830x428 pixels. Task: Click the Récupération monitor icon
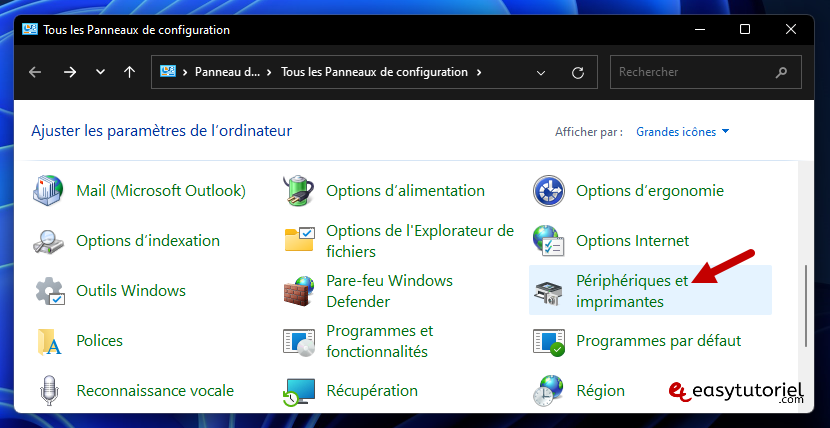point(299,391)
